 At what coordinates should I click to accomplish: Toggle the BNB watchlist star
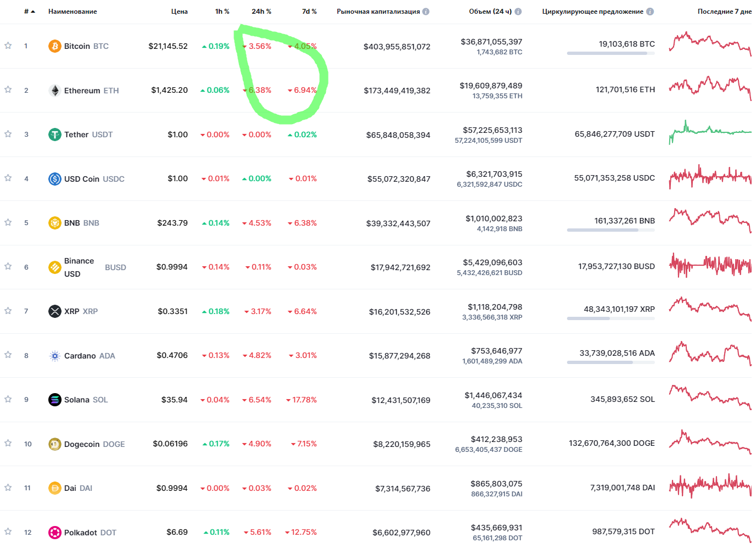8,222
